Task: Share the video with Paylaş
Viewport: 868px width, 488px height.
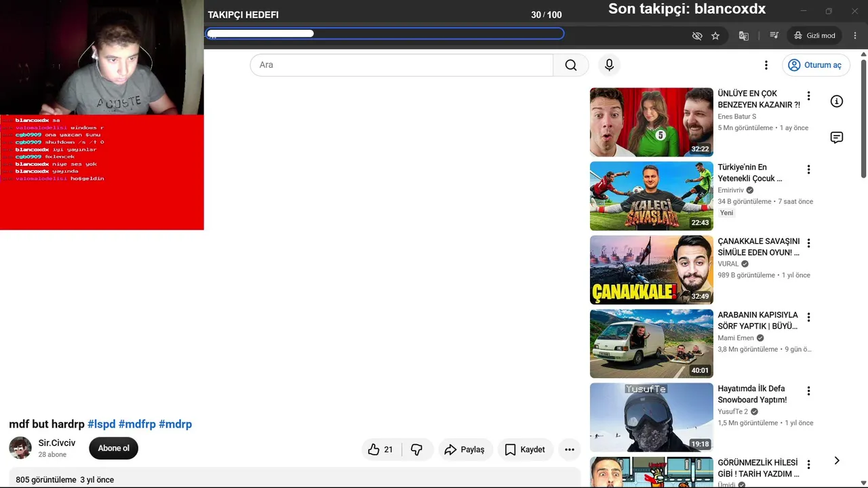Action: (465, 449)
